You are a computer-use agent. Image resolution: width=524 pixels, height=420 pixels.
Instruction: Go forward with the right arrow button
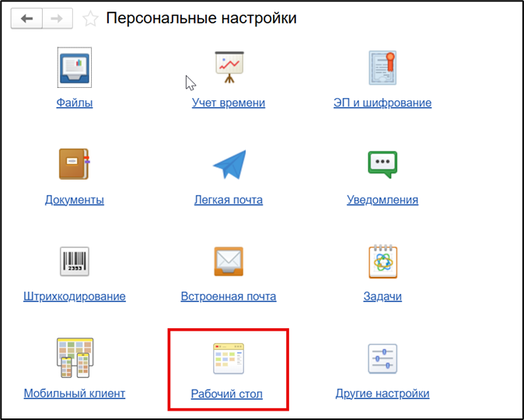coord(58,19)
